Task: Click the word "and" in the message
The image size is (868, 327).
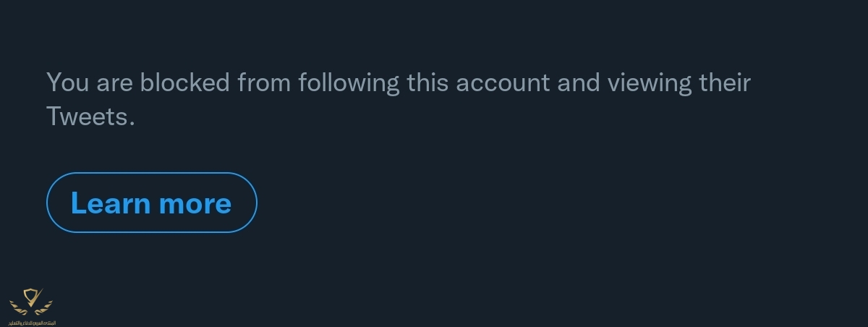Action: 578,82
